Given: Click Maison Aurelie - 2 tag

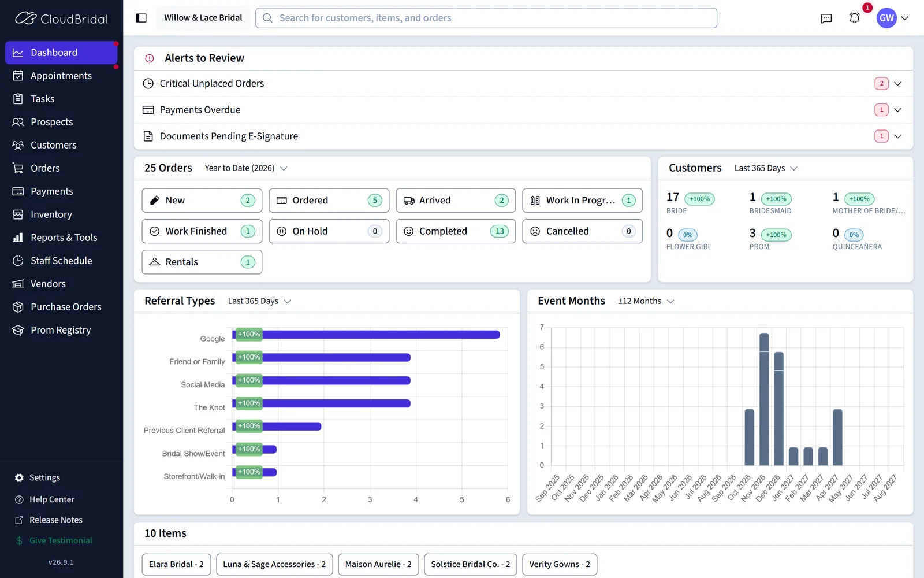Looking at the screenshot, I should coord(378,564).
